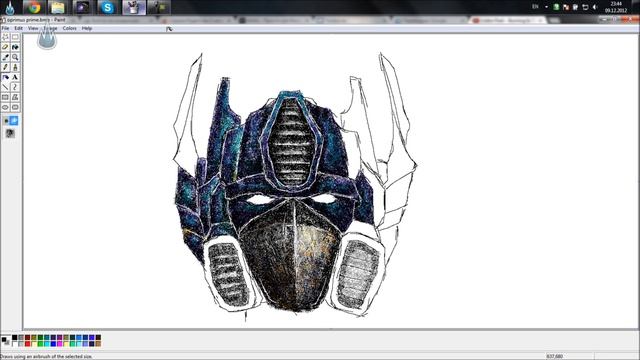Select the straight Line tool
Screen dimensions: 640x360
pyautogui.click(x=5, y=87)
